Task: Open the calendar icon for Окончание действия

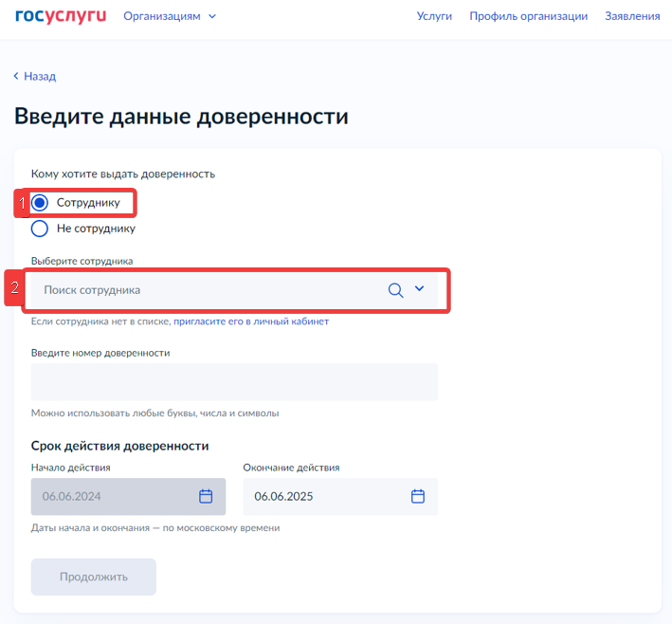Action: coord(418,496)
